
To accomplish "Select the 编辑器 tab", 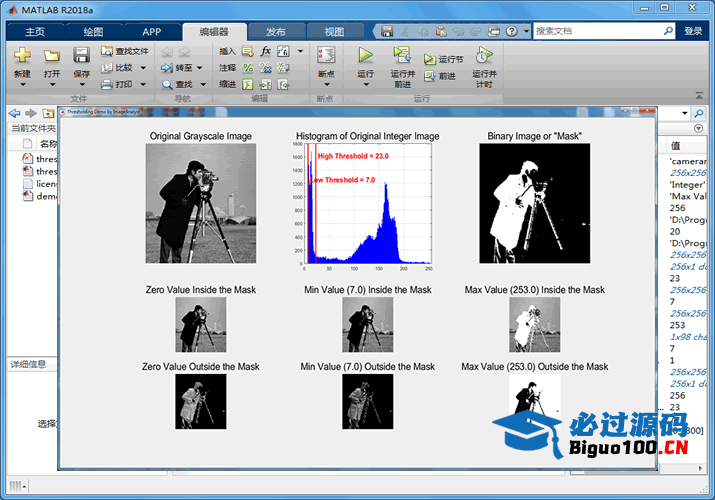I will (x=214, y=31).
